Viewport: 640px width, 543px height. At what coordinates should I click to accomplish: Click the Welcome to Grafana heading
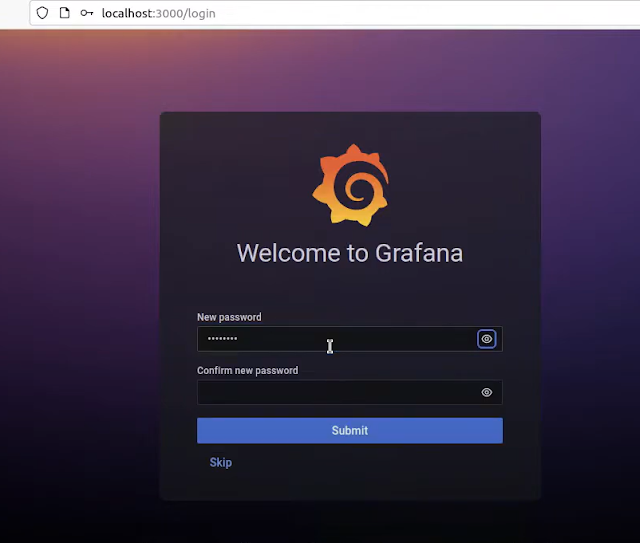tap(350, 253)
